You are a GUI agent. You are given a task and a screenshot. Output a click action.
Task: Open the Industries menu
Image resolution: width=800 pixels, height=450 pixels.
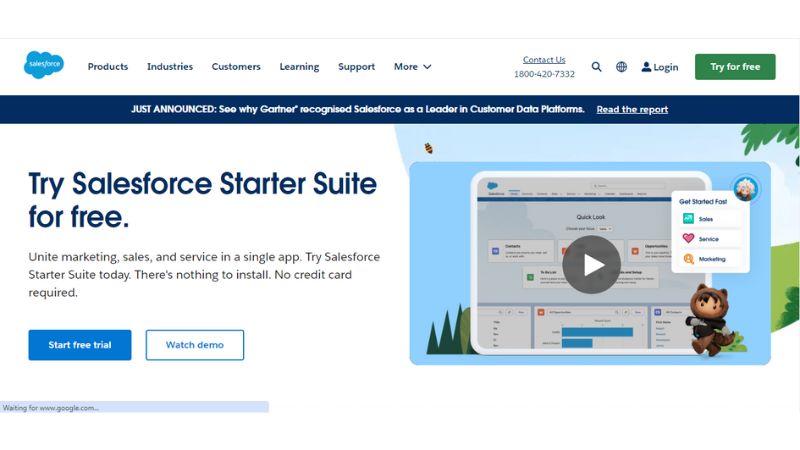[170, 67]
